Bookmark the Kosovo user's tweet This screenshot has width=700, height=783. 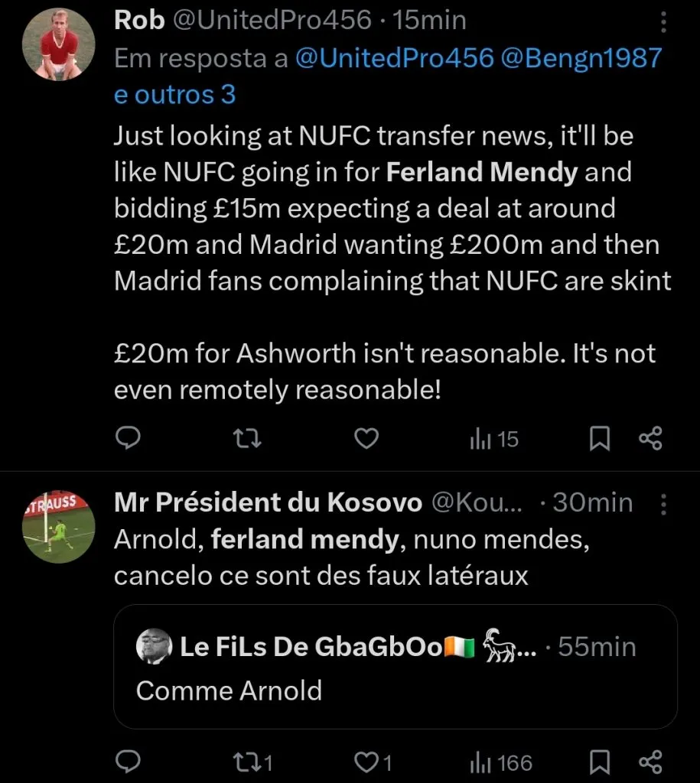tap(601, 762)
